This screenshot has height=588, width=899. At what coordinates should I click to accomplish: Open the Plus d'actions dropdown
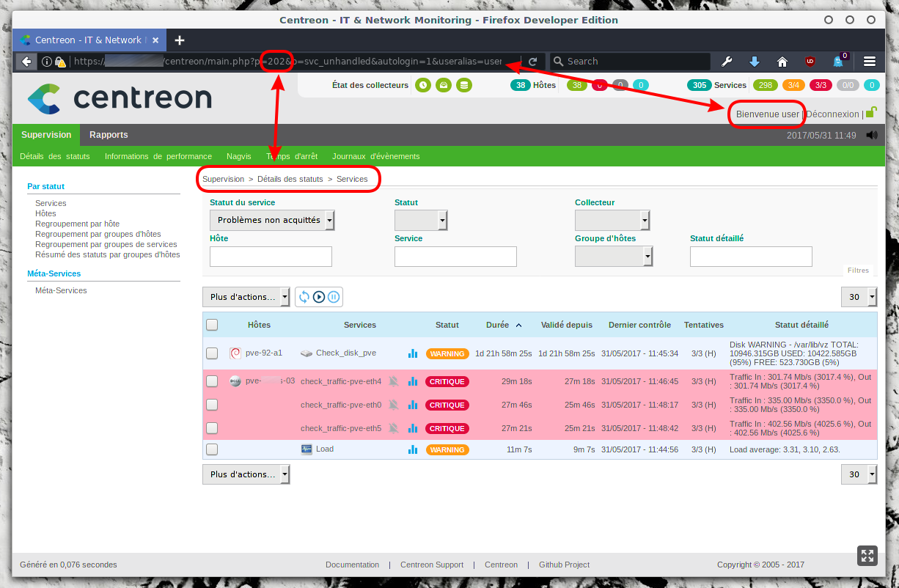(x=246, y=297)
